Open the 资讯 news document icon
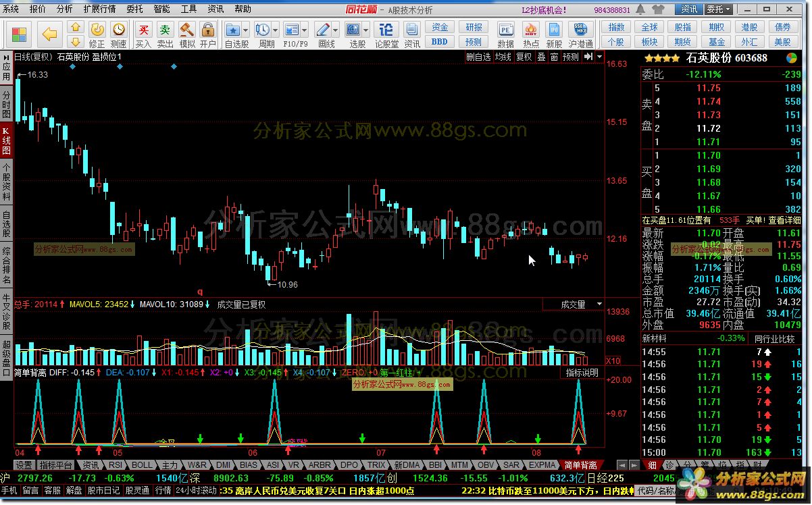Screen dimensions: 812x505 coord(412,34)
